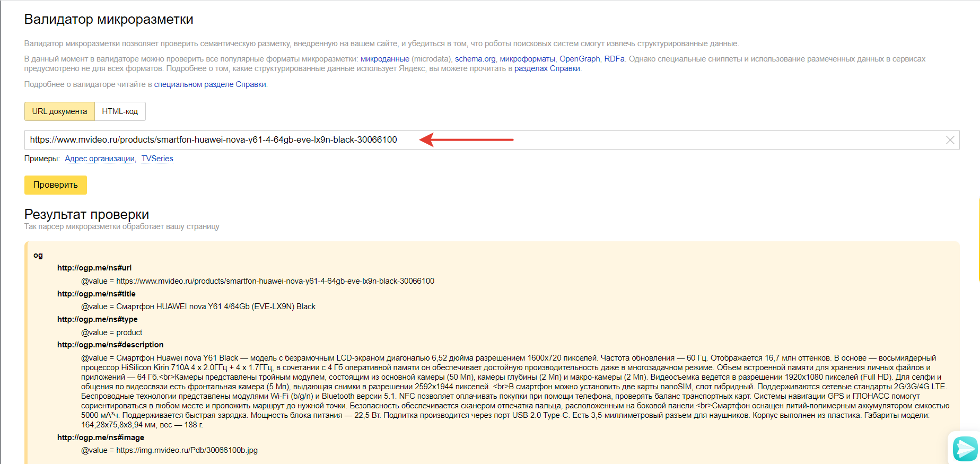980x464 pixels.
Task: Select the http://ogp.me/ns#image property label
Action: coord(101,437)
